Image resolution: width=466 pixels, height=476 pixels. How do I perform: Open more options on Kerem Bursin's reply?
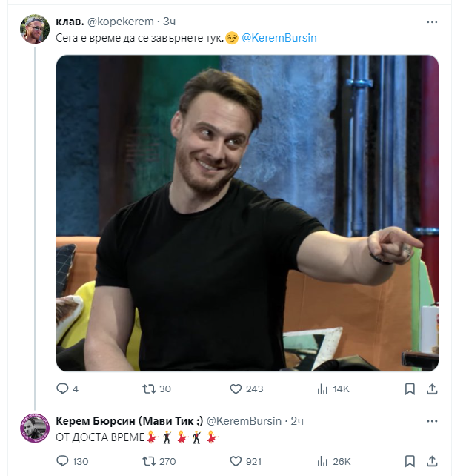[x=432, y=420]
